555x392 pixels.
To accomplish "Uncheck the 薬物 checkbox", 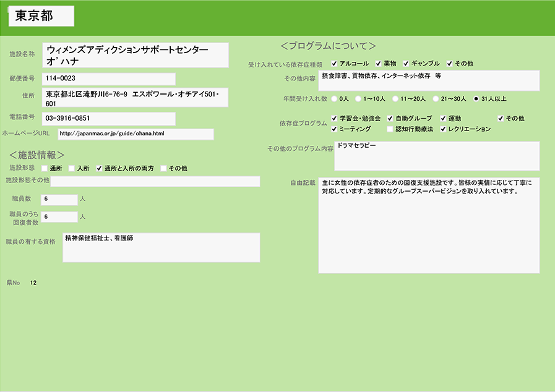I will (378, 64).
